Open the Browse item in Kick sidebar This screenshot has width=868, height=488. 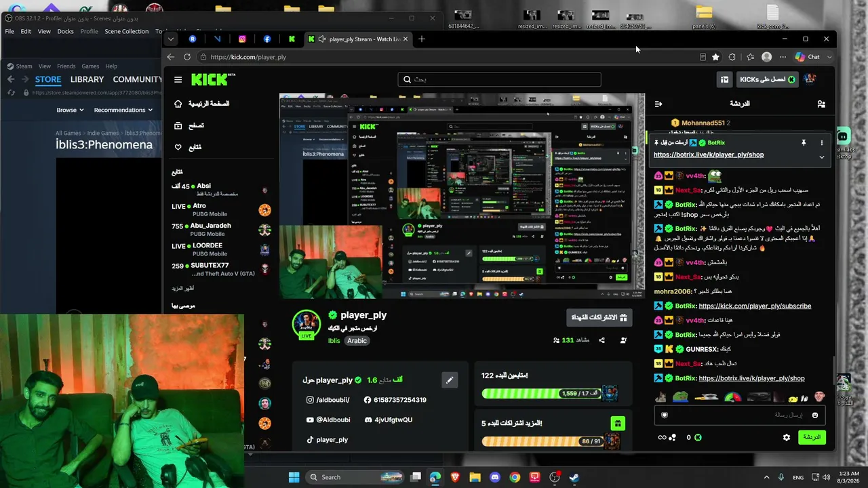click(x=189, y=125)
